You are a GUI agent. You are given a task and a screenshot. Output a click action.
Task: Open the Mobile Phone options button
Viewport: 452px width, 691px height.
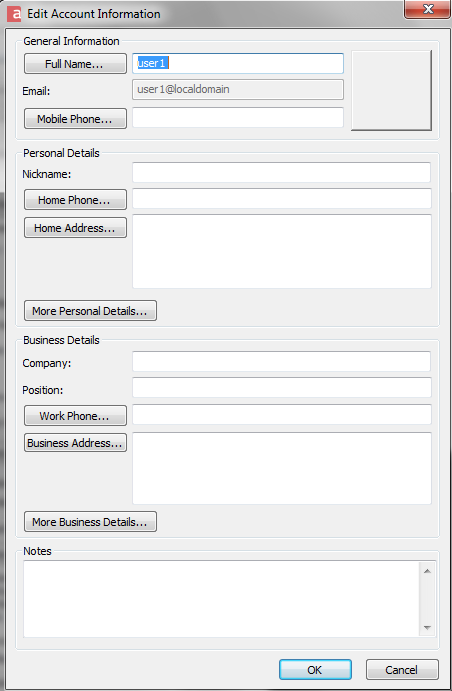click(75, 119)
